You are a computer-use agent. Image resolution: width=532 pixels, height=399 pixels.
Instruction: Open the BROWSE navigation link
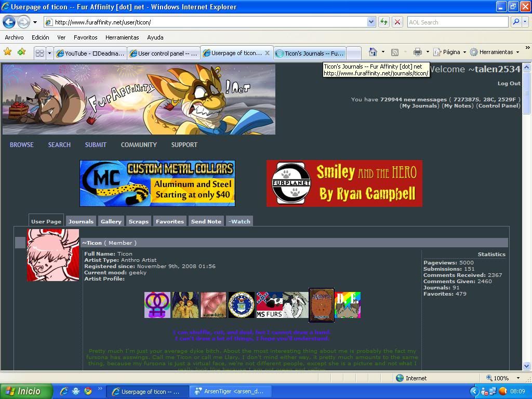coord(22,145)
